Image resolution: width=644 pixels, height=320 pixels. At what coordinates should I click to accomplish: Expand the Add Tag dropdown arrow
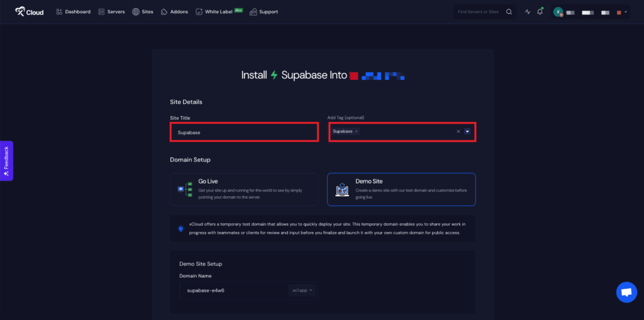pos(467,131)
